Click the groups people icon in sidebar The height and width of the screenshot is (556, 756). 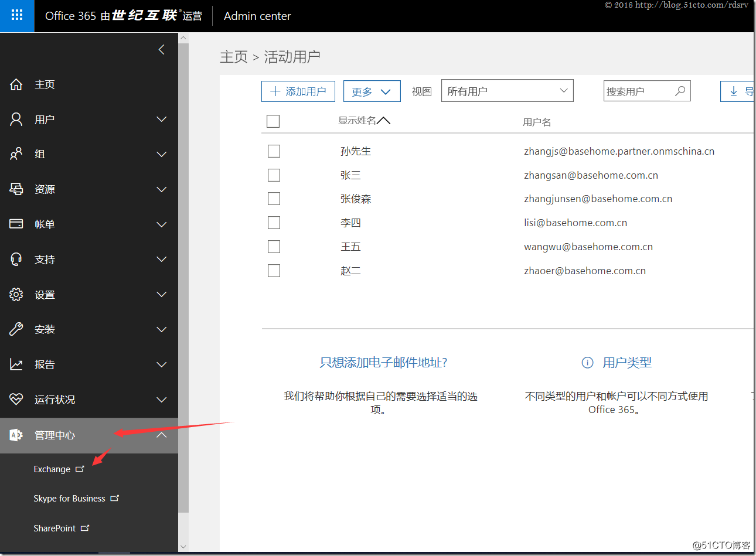(x=16, y=154)
